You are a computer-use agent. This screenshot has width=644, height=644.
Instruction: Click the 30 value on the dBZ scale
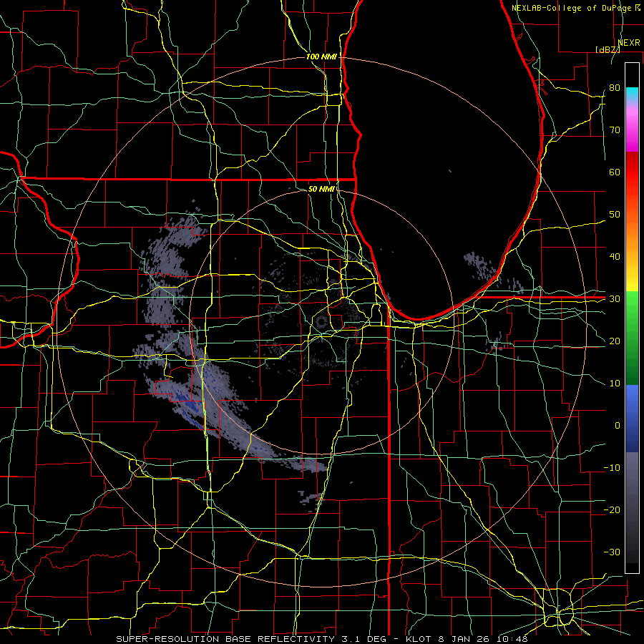[615, 299]
